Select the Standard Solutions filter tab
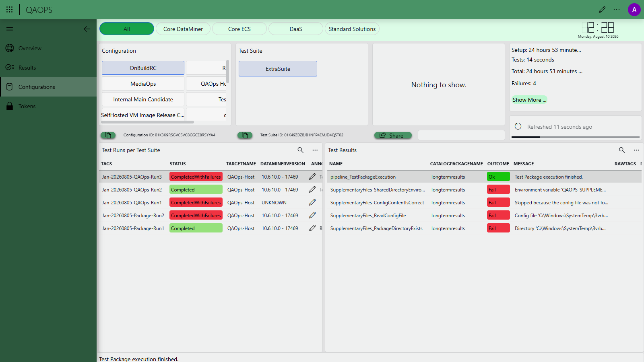Image resolution: width=644 pixels, height=362 pixels. point(352,29)
